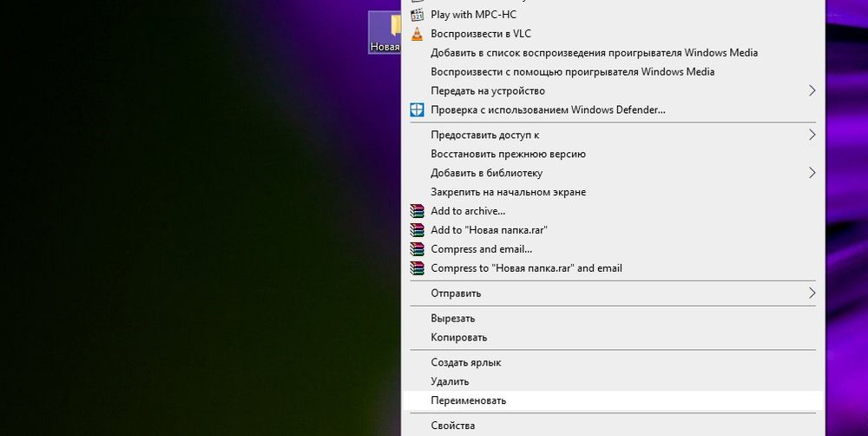Viewport: 868px width, 436px height.
Task: Click WinRAR icon beside 'Compress to "Новая папка.rar" and email'
Action: click(x=417, y=268)
